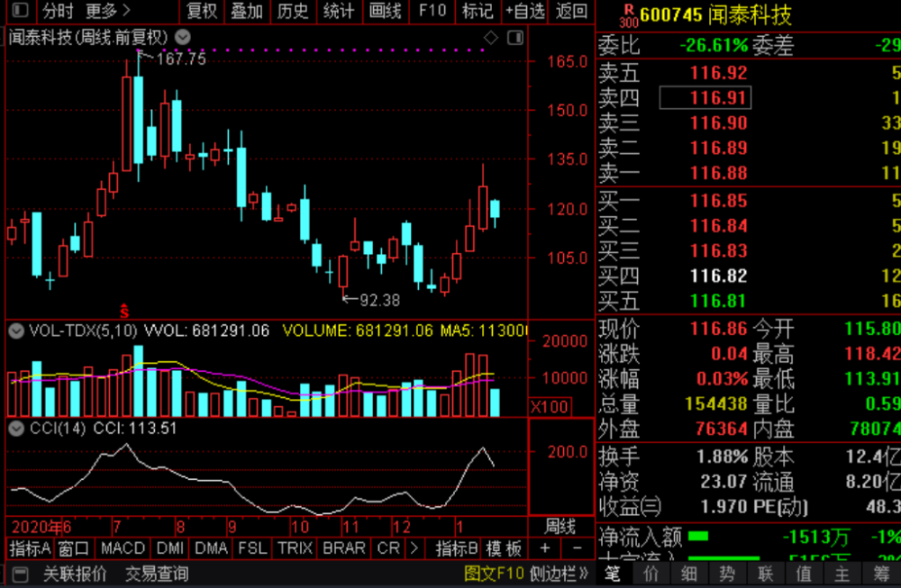Open F10 company info

click(432, 11)
